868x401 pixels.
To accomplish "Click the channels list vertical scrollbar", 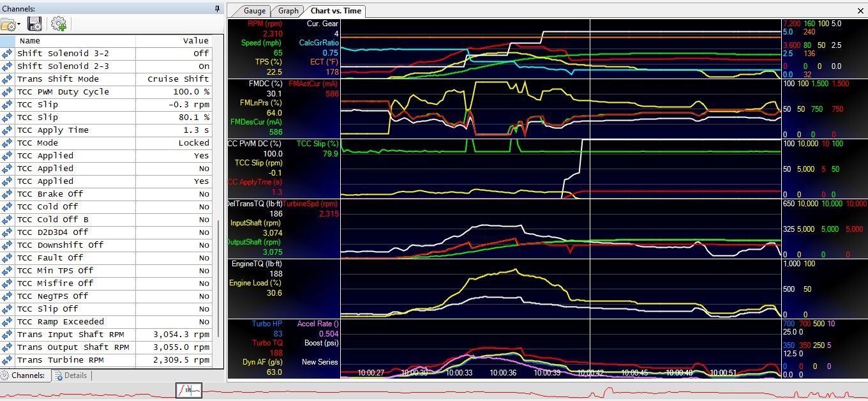I will 218,287.
